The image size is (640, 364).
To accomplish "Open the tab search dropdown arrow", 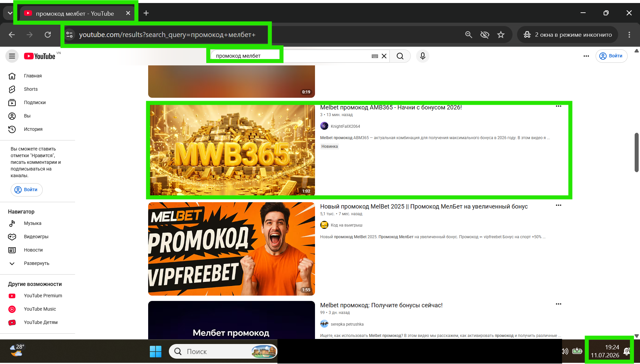I will [10, 13].
